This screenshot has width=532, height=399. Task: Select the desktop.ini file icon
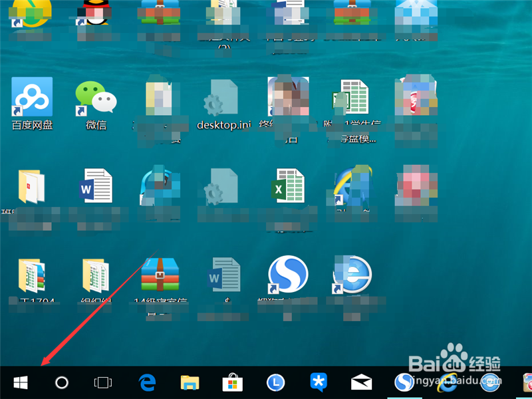click(223, 104)
